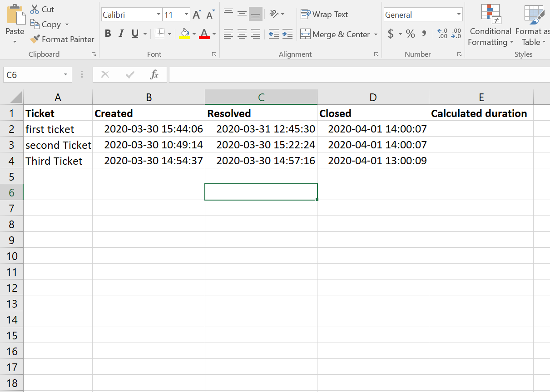Expand the font size dropdown

click(x=186, y=14)
